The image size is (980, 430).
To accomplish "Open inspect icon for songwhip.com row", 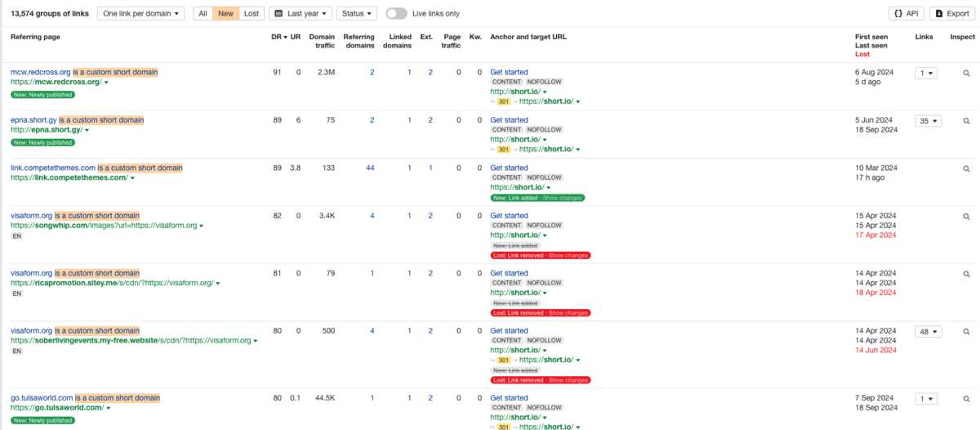I will click(x=966, y=216).
